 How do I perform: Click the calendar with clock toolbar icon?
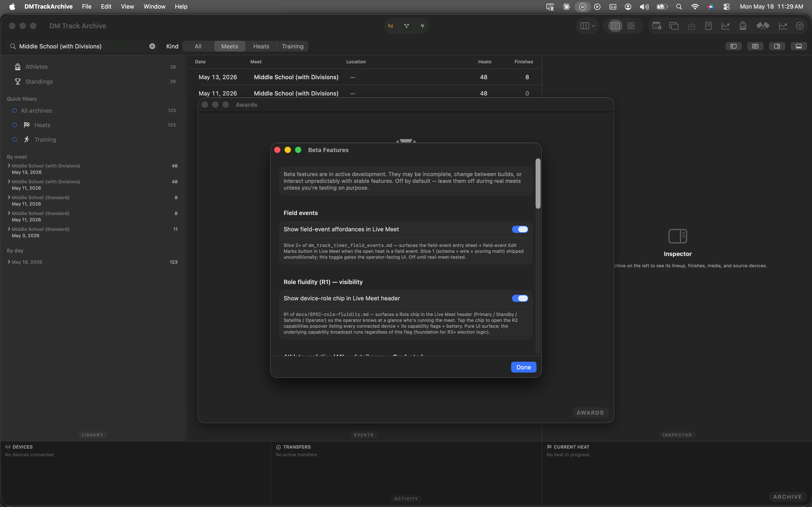click(x=657, y=26)
